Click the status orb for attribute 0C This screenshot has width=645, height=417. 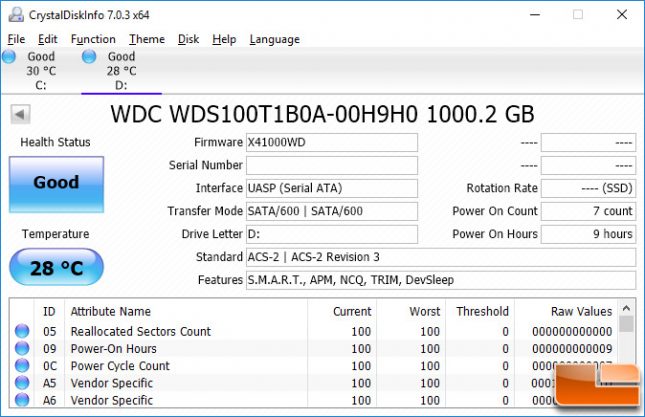(x=22, y=366)
